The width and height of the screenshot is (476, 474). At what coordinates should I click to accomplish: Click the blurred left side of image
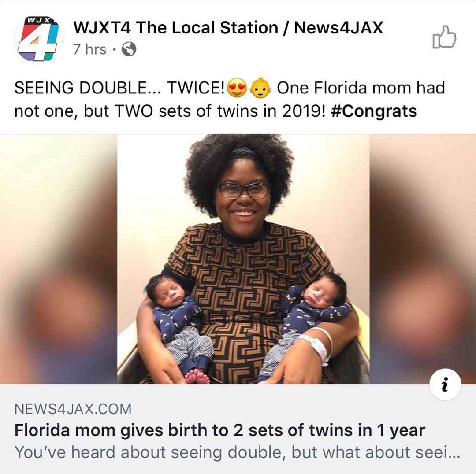[59, 259]
